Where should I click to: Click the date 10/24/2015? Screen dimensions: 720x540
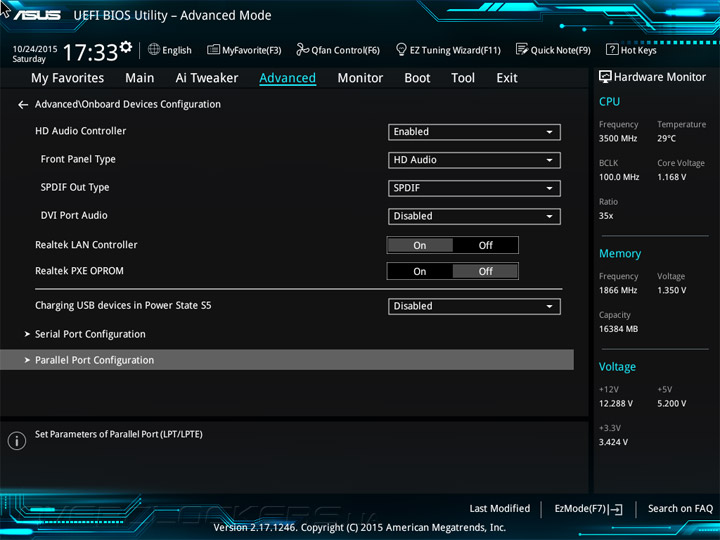click(35, 49)
